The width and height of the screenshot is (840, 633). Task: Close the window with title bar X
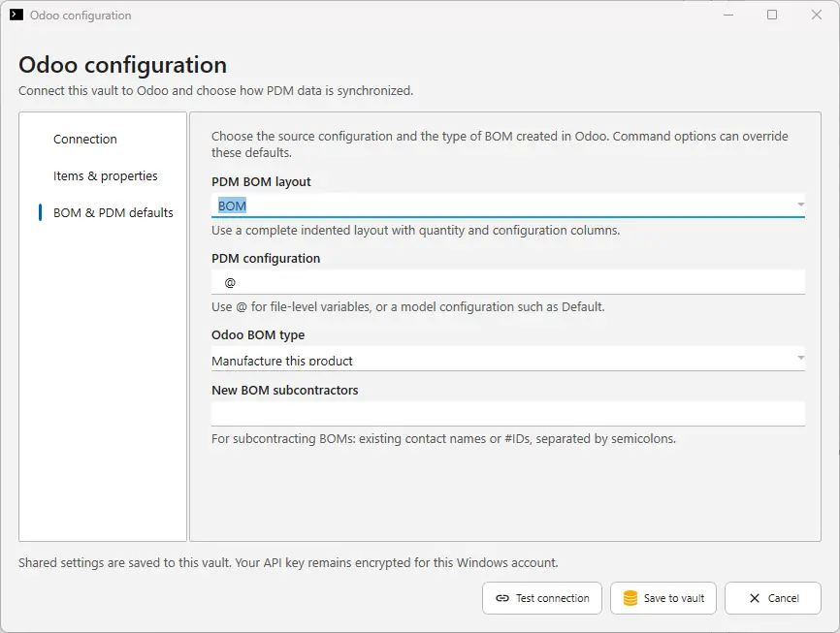(817, 15)
